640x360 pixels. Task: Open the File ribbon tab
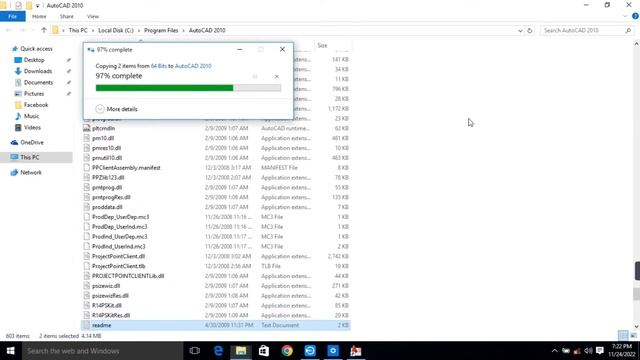[x=13, y=16]
